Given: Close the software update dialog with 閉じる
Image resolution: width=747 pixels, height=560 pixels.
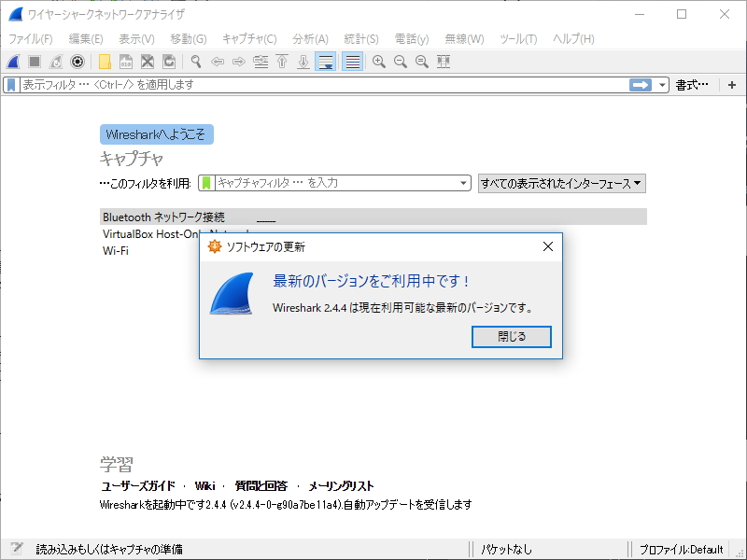Looking at the screenshot, I should 512,338.
